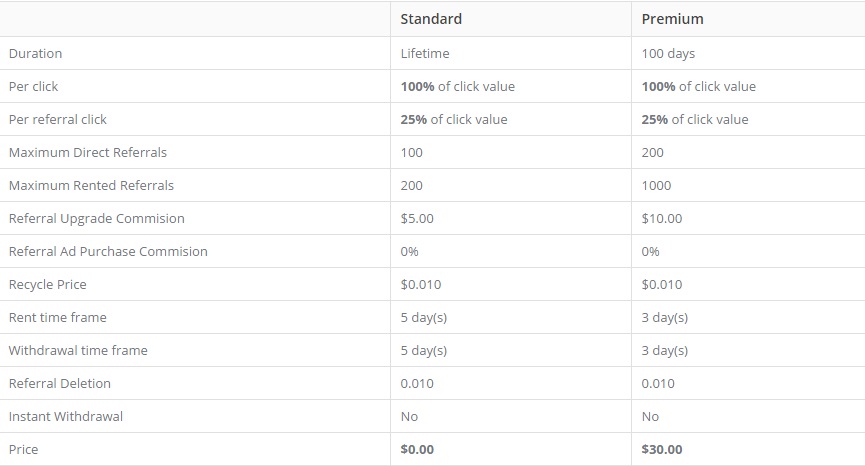The image size is (865, 466).
Task: Select the Referral Deletion label
Action: [60, 383]
